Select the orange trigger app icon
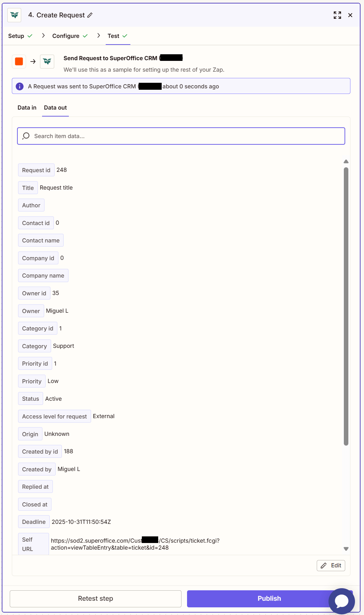The height and width of the screenshot is (615, 364). tap(19, 61)
